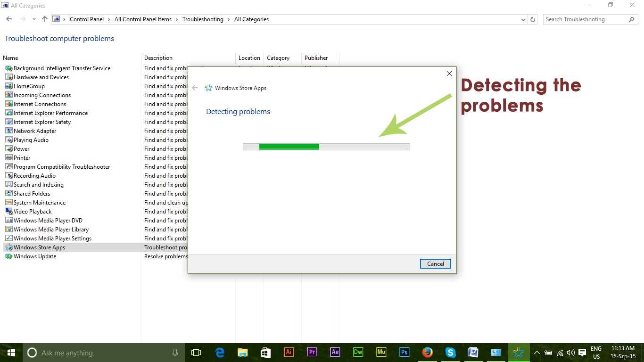
Task: Click the Internet Explorer Performance icon
Action: (x=8, y=113)
